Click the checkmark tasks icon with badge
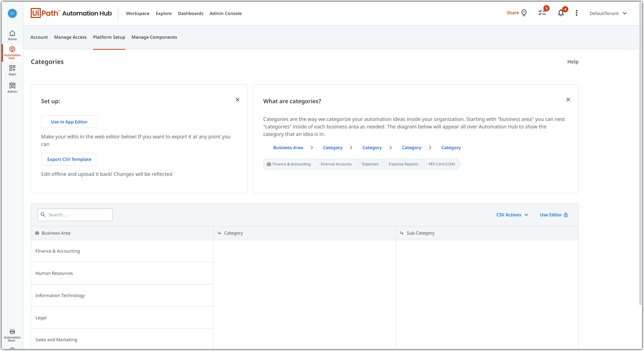The image size is (644, 351). pyautogui.click(x=543, y=13)
